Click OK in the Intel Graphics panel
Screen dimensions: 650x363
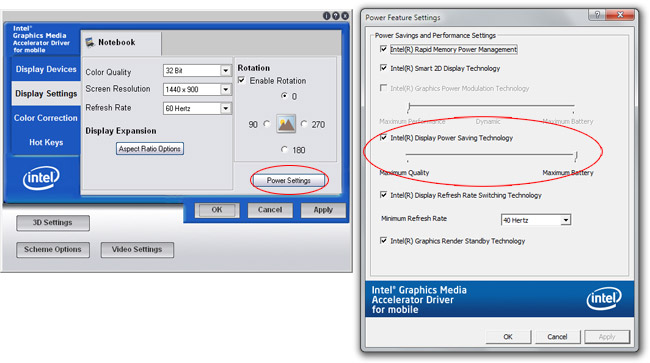217,210
